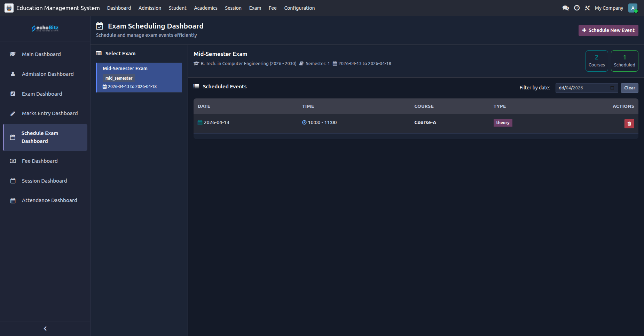Open the date picker calendar icon

point(612,88)
